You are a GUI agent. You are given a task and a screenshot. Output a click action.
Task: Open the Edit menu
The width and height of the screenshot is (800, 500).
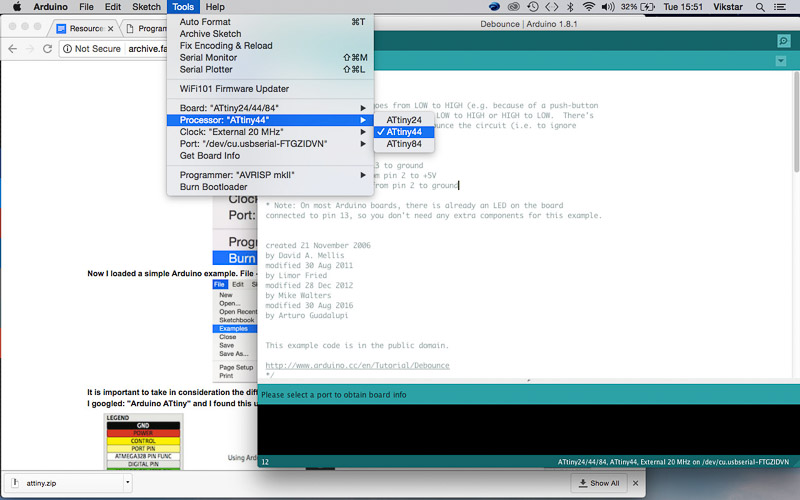[113, 7]
